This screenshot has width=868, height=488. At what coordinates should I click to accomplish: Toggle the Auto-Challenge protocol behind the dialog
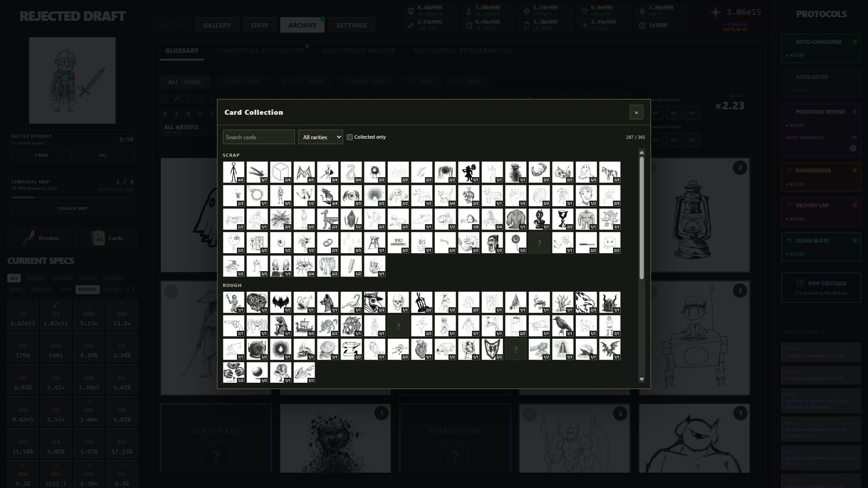coord(821,48)
